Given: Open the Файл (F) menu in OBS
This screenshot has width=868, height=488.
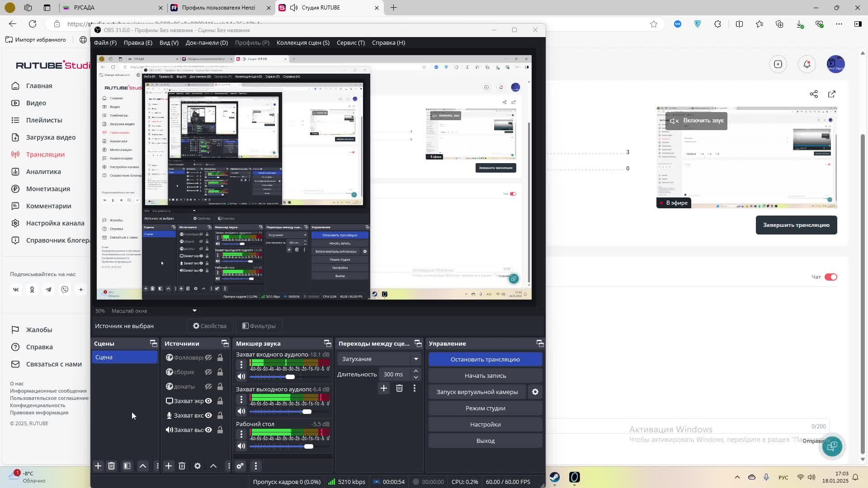Looking at the screenshot, I should click(x=105, y=42).
